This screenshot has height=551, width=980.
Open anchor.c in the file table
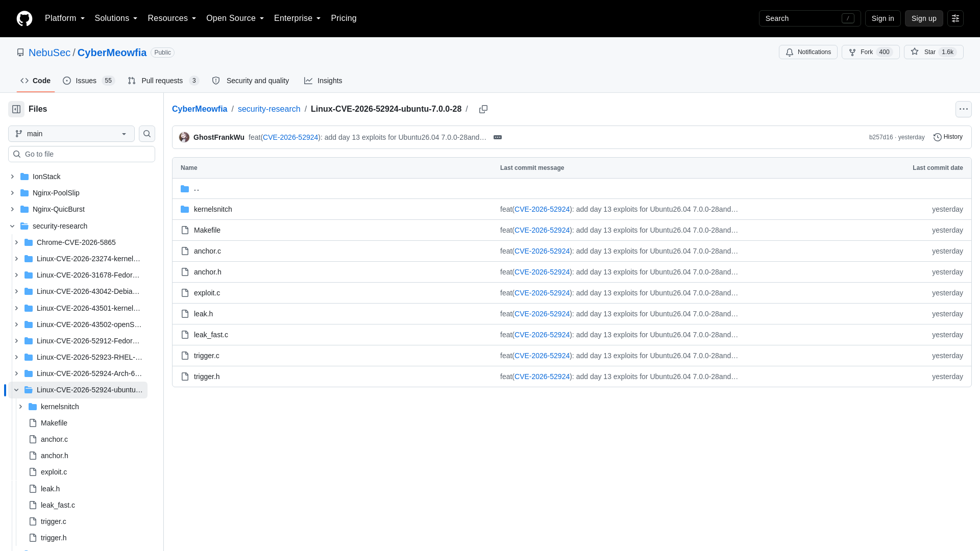[207, 251]
